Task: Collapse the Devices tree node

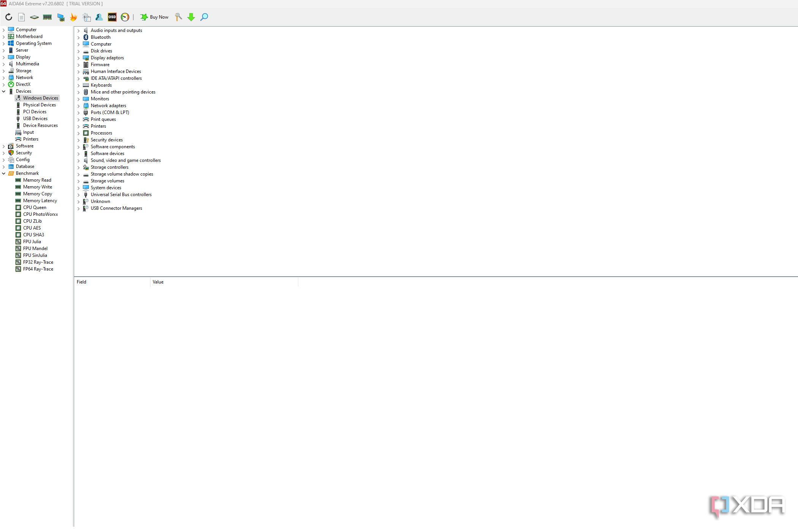Action: (x=4, y=91)
